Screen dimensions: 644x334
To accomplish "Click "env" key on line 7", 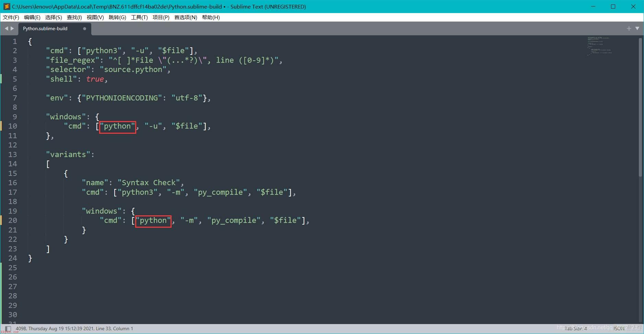I will point(57,98).
